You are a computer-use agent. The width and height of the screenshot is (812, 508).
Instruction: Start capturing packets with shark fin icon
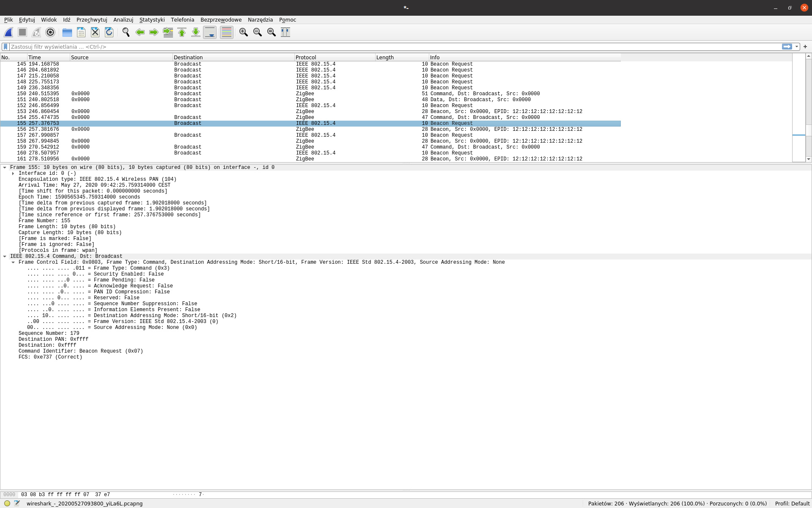(x=8, y=32)
